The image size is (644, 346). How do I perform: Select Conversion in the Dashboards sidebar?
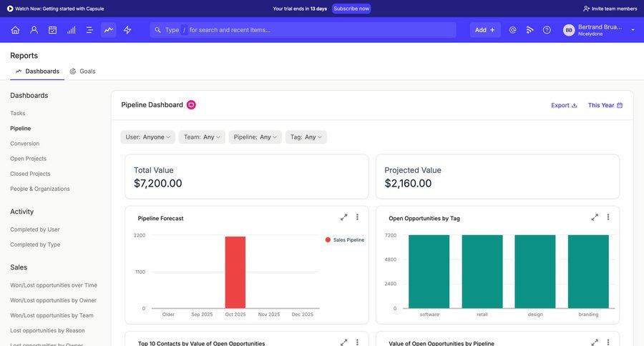pyautogui.click(x=24, y=144)
